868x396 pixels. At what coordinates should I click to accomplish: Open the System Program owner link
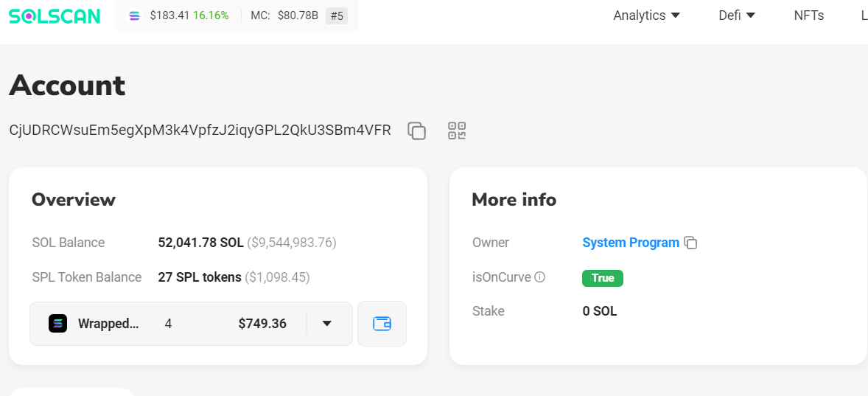click(630, 243)
